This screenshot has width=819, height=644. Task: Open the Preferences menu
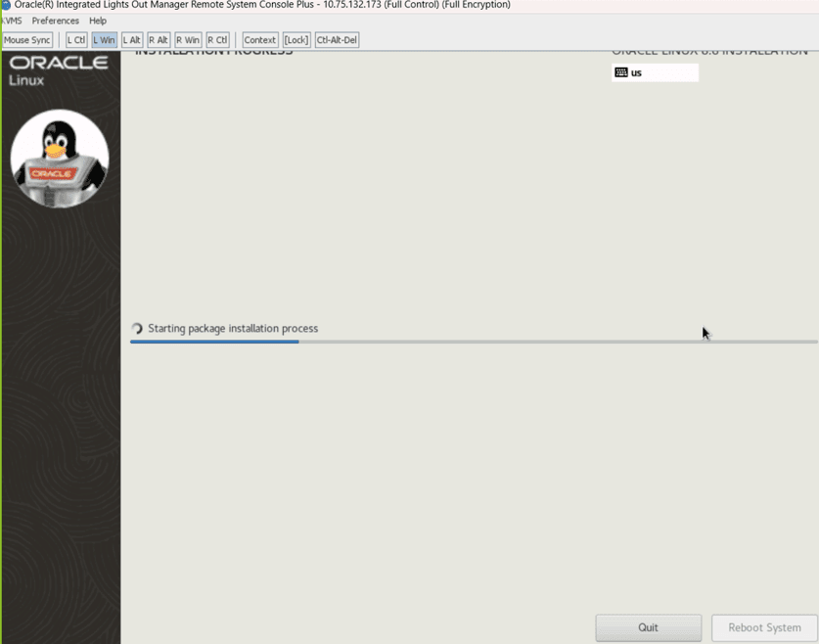(x=55, y=21)
